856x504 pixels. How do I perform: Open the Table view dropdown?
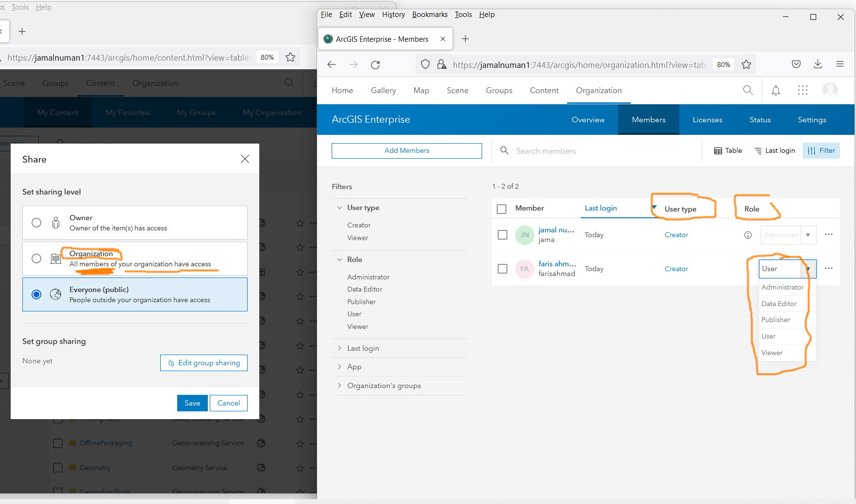728,150
